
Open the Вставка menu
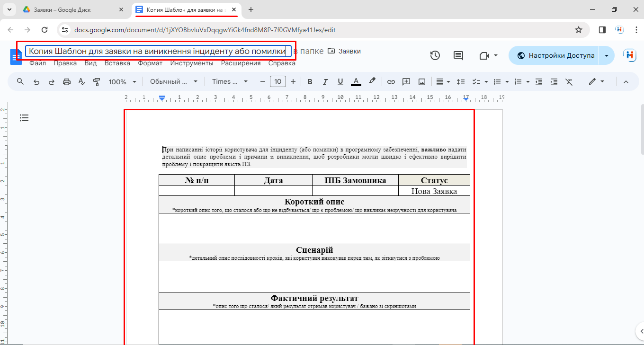pos(117,63)
